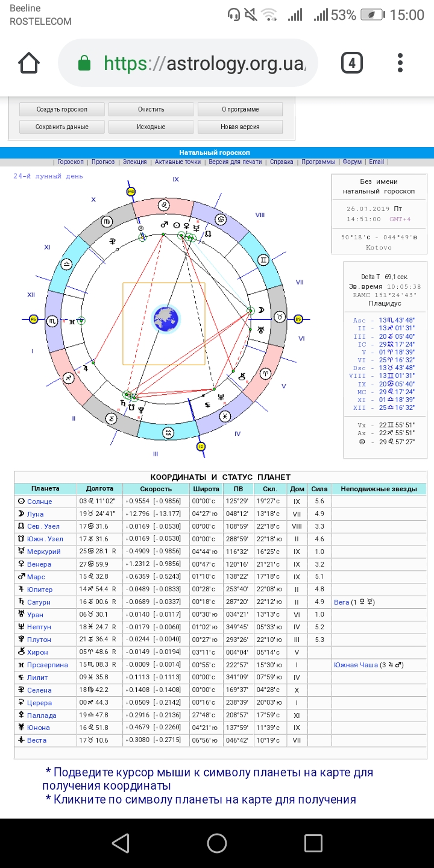Click the Новая версия button
Screen dimensions: 434x868
(x=241, y=127)
